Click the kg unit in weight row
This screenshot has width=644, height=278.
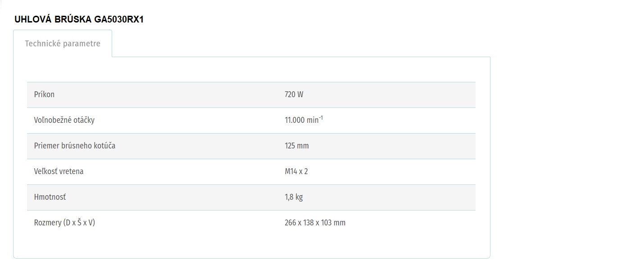pyautogui.click(x=299, y=197)
